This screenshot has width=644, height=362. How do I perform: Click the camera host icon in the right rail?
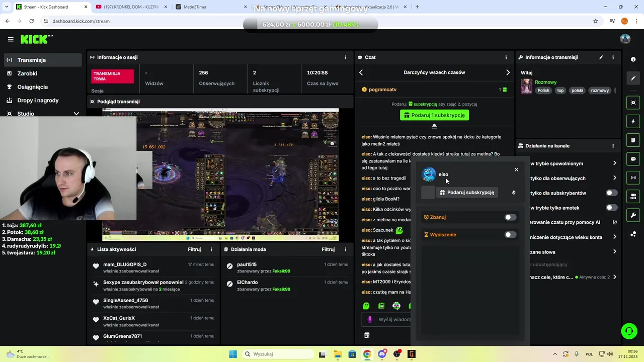633,196
